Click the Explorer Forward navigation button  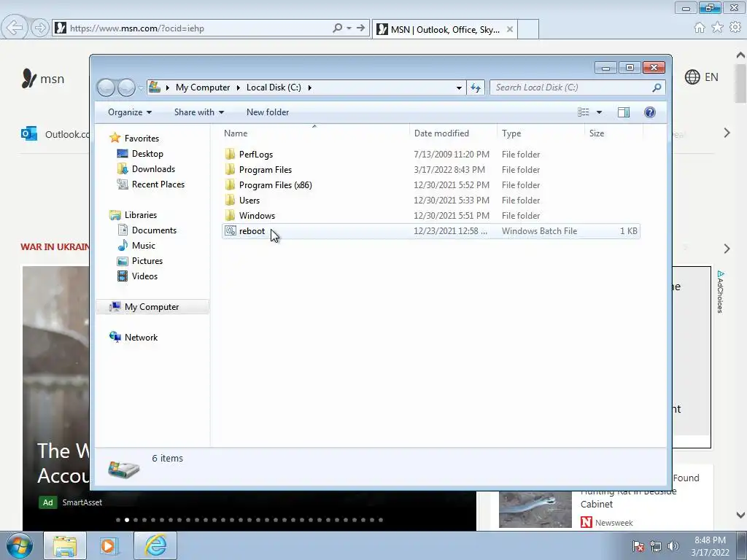126,87
